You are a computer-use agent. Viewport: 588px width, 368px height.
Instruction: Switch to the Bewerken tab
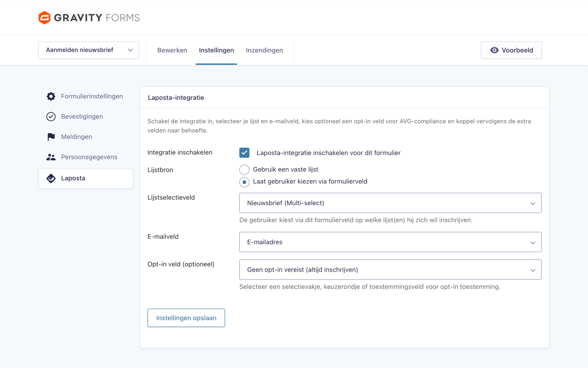[172, 50]
